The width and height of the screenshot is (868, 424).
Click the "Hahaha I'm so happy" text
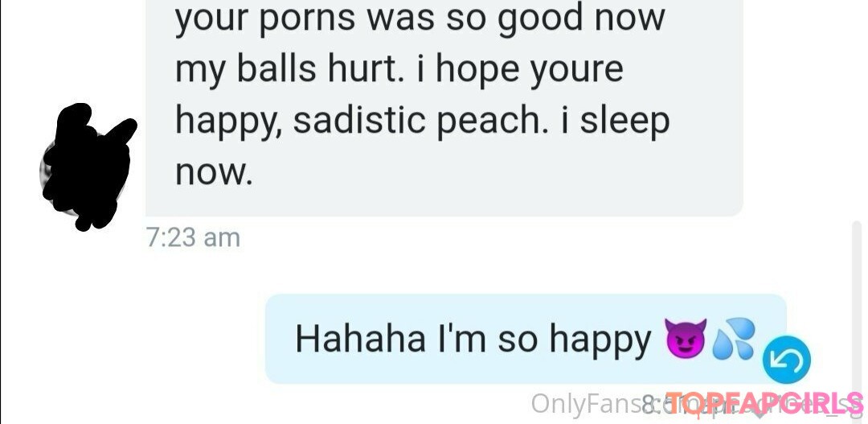(x=473, y=340)
